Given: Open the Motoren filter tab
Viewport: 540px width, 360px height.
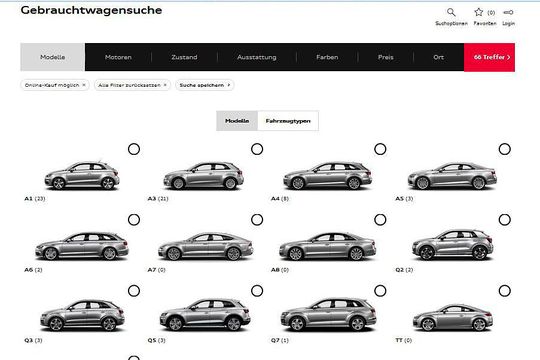Looking at the screenshot, I should (118, 57).
